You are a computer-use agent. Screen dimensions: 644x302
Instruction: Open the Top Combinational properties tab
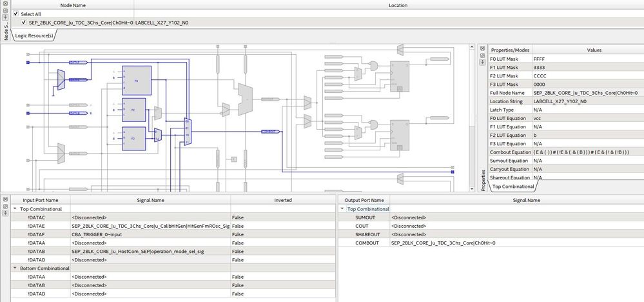click(512, 186)
